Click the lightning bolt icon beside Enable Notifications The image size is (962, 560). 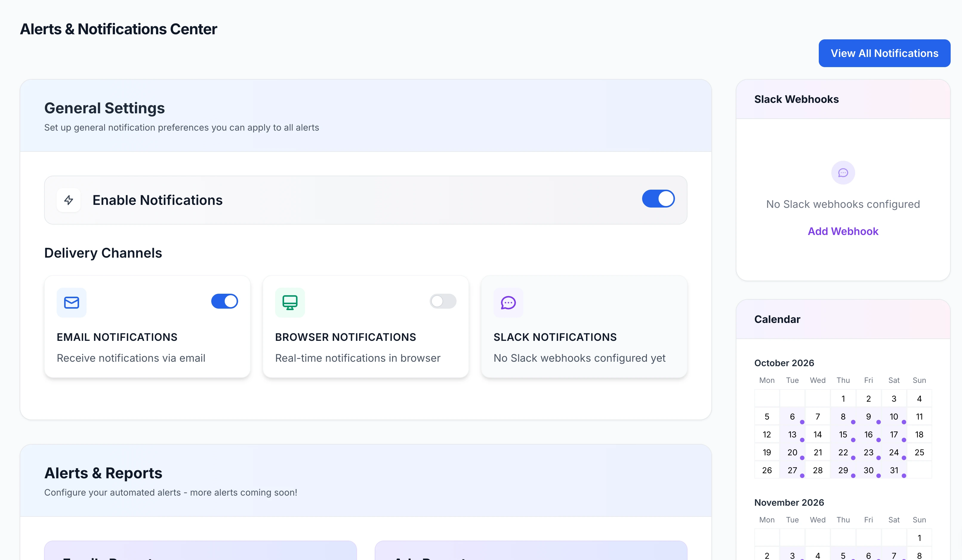point(69,200)
